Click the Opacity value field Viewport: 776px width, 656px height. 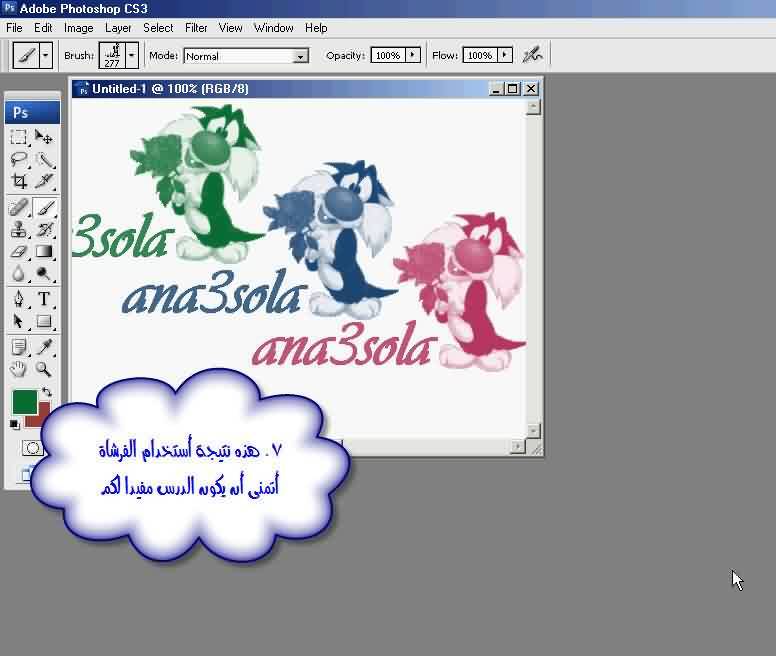(388, 55)
